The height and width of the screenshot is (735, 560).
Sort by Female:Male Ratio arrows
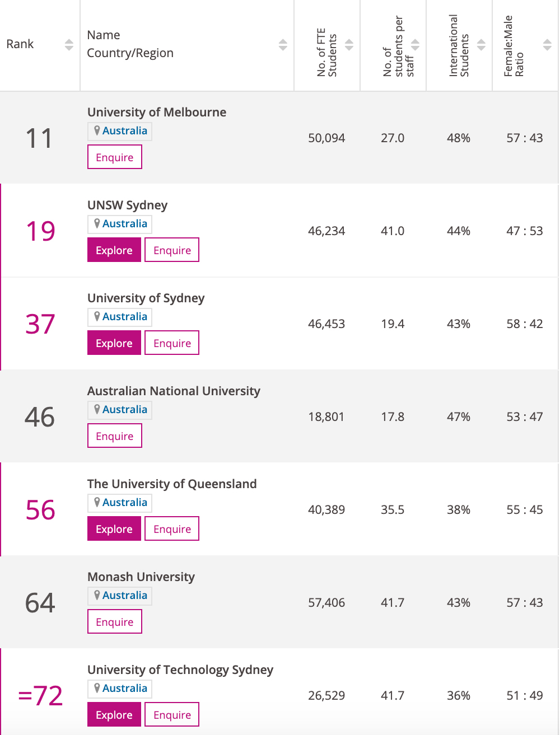[x=547, y=45]
